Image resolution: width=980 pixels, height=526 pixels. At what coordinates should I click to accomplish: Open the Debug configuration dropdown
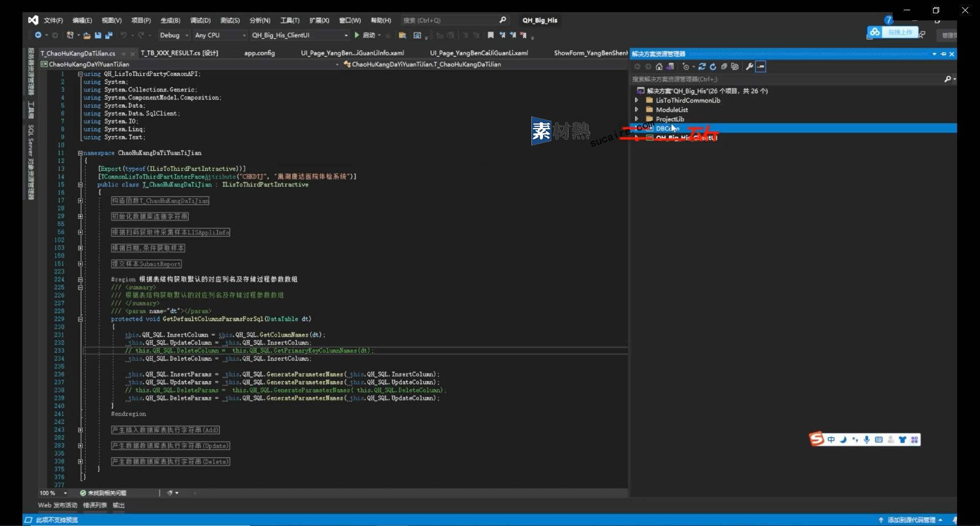click(x=174, y=35)
